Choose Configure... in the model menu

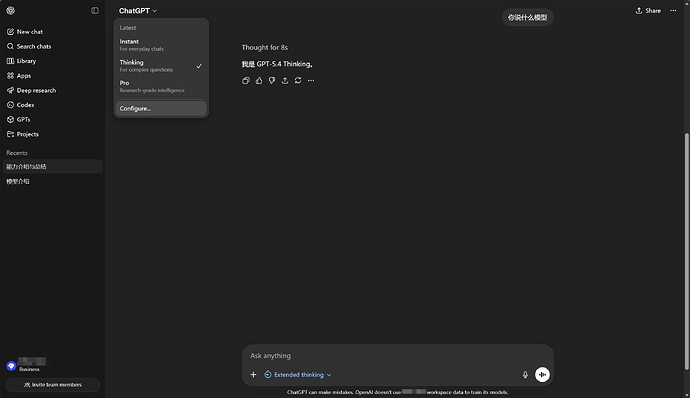click(x=161, y=108)
